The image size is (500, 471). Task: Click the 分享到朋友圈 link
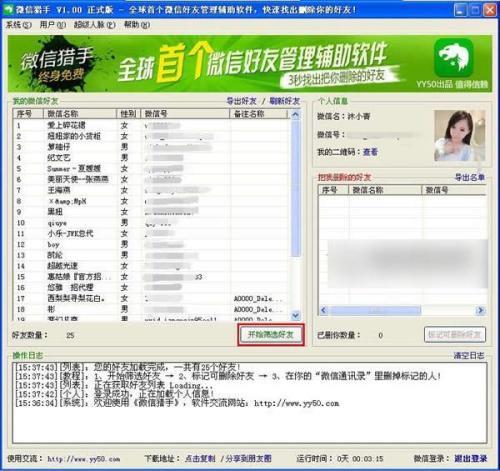(248, 459)
